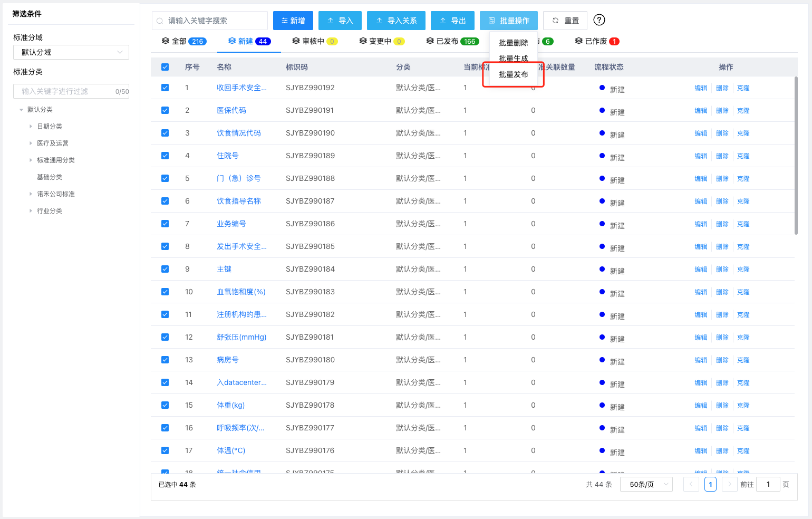Uncheck the checkbox for row 住院号

[165, 156]
